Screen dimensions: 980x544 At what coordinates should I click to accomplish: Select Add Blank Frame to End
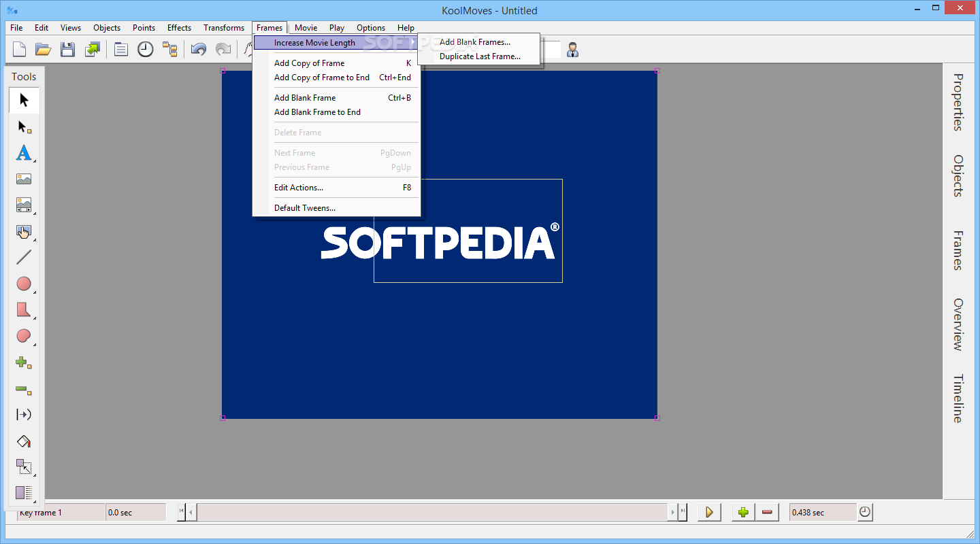click(x=336, y=112)
